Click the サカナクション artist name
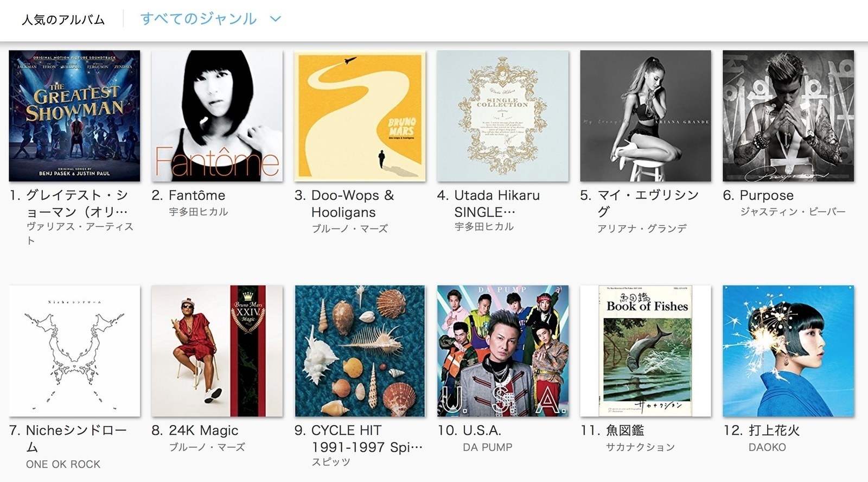 [x=640, y=447]
